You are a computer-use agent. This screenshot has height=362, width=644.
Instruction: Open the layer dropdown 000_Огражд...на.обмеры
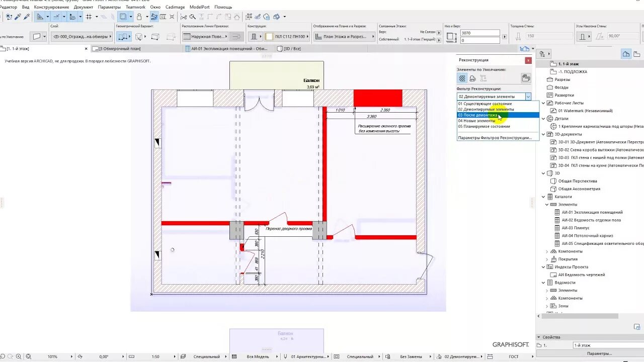(x=82, y=36)
